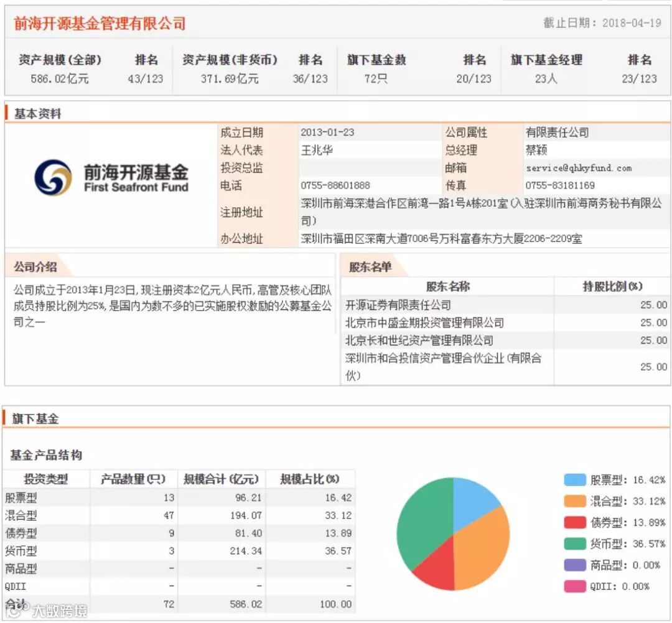
Task: Click the 586.02亿元 total asset value
Action: (x=60, y=79)
